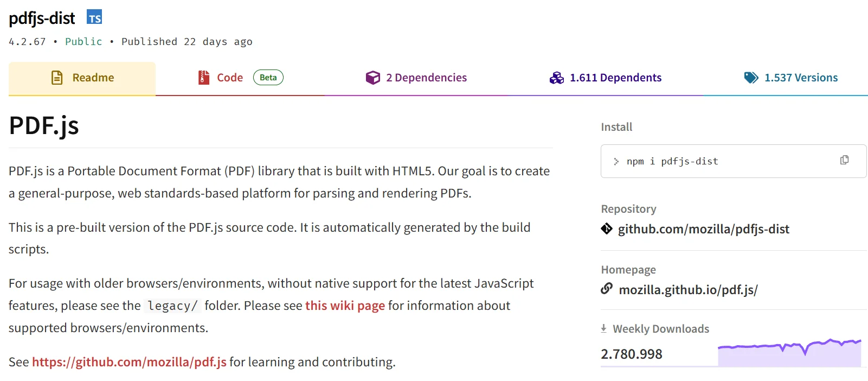The width and height of the screenshot is (868, 381).
Task: Click the npm i pdfjs-dist command text
Action: [672, 161]
